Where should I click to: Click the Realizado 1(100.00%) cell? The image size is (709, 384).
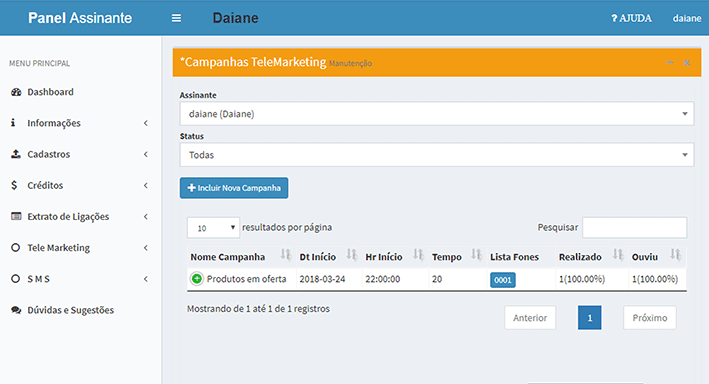coord(582,279)
